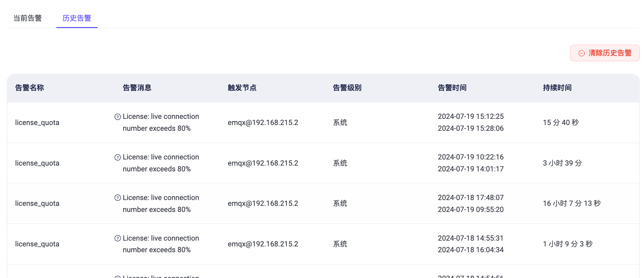Click the help icon in the second alarm row

coord(118,157)
